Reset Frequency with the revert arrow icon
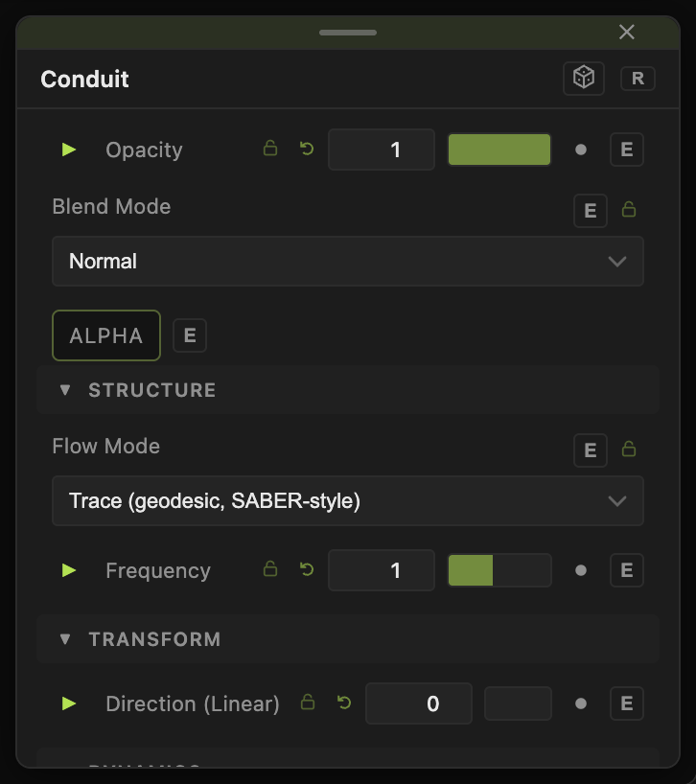The image size is (696, 784). point(307,569)
